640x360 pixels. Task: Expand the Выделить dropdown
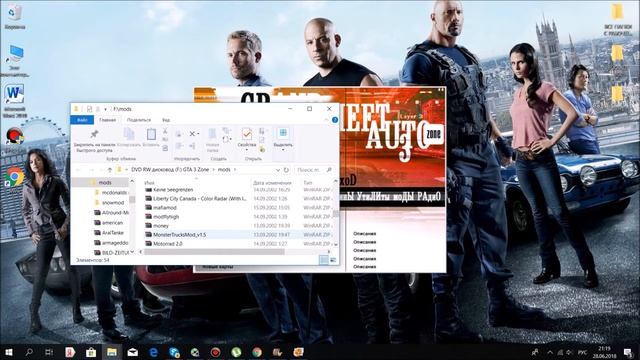pos(283,150)
